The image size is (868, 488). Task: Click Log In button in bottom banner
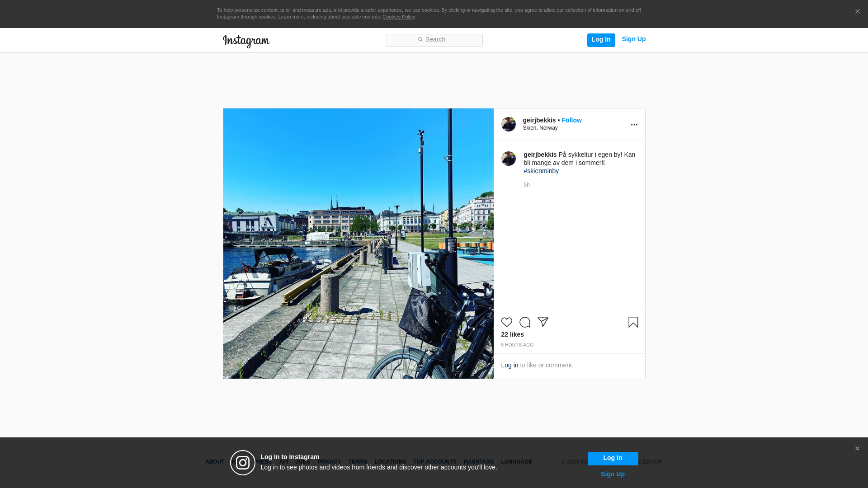click(x=613, y=459)
